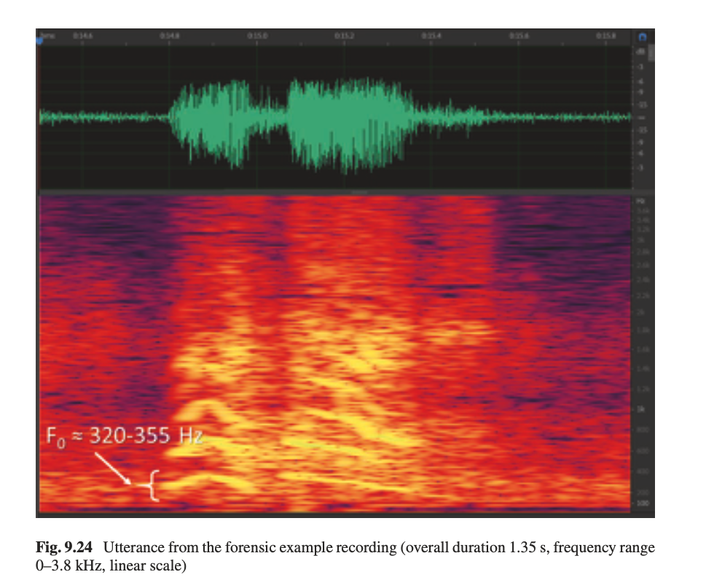Image resolution: width=706 pixels, height=588 pixels.
Task: Click the 1k mark on the frequency scale
Action: click(641, 410)
